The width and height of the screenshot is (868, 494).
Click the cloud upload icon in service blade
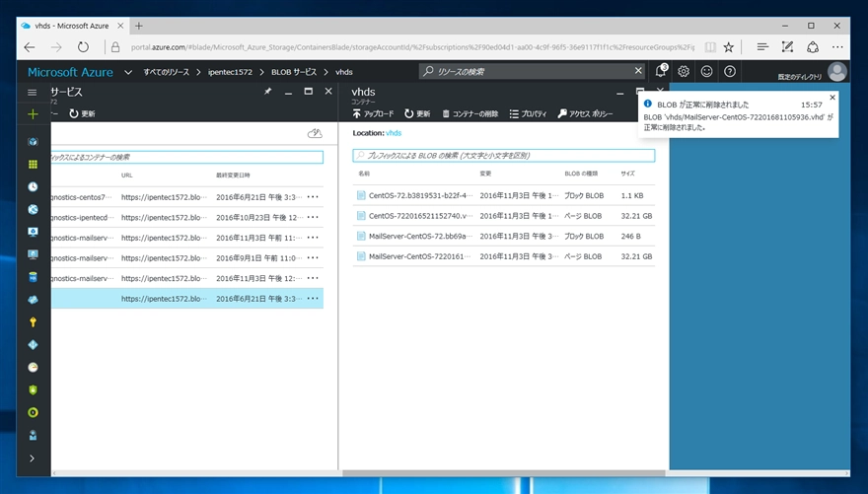pos(315,133)
